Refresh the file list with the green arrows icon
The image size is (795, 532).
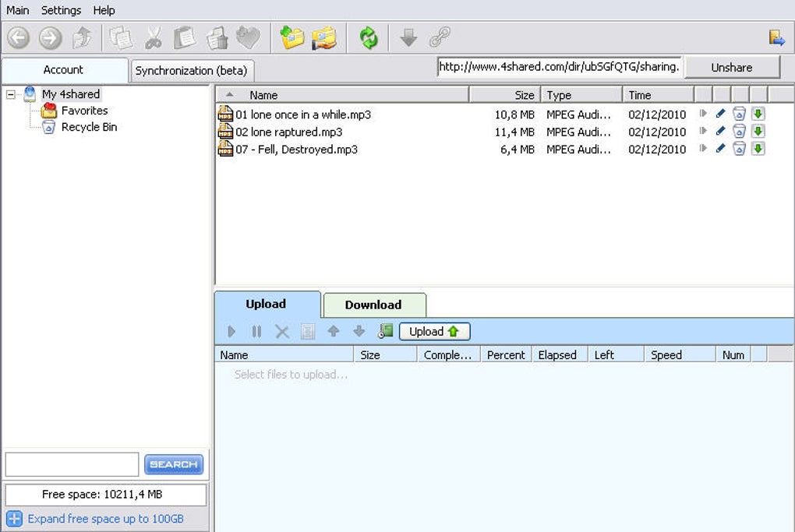click(369, 38)
